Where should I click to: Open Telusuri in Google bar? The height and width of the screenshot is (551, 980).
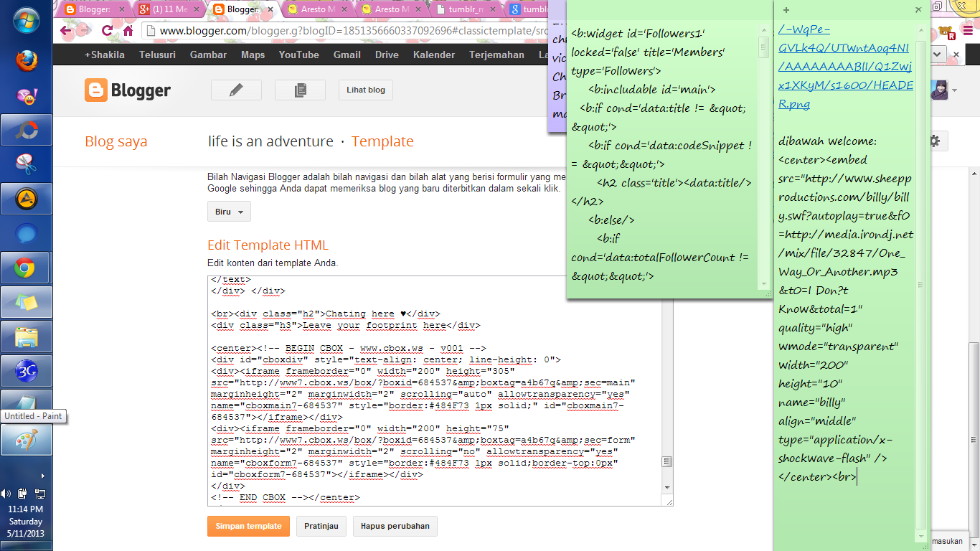pyautogui.click(x=157, y=55)
